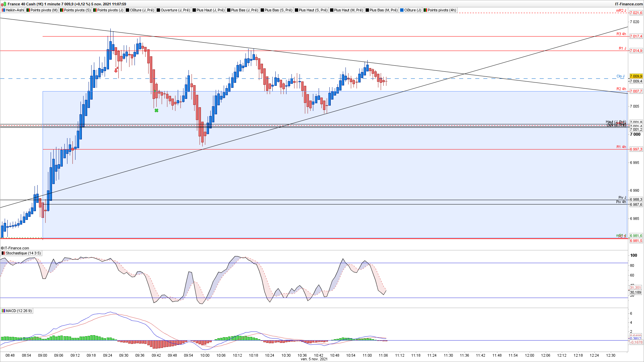The image size is (644, 362).
Task: Select Plus Haut (J, Pré) indicator label
Action: (210, 10)
